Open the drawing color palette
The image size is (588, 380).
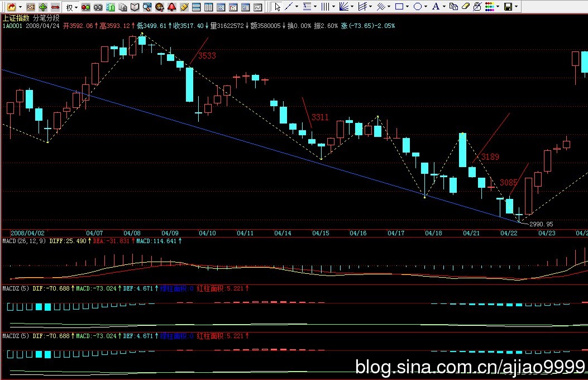coord(490,7)
